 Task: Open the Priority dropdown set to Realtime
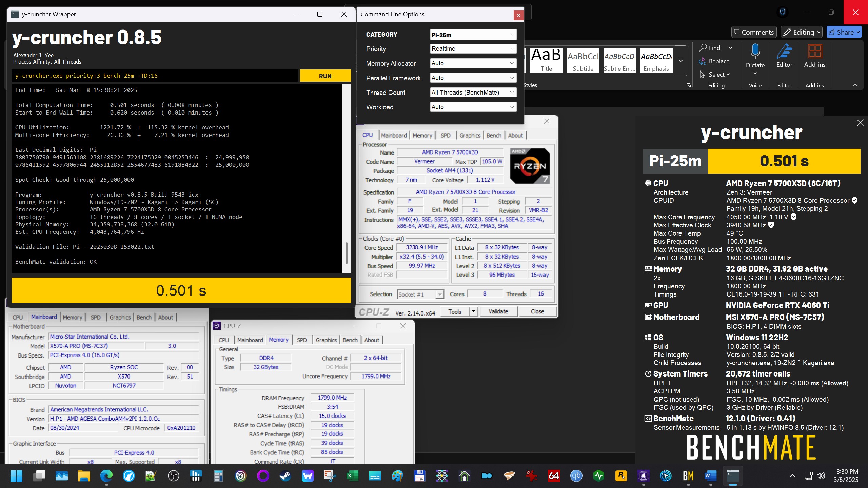[473, 49]
